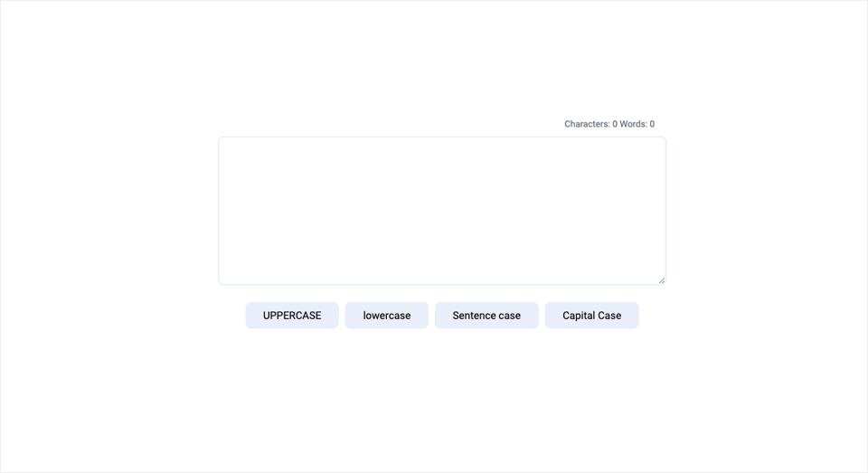Image resolution: width=868 pixels, height=473 pixels.
Task: Activate the blue-bordered text entry field
Action: pos(442,211)
